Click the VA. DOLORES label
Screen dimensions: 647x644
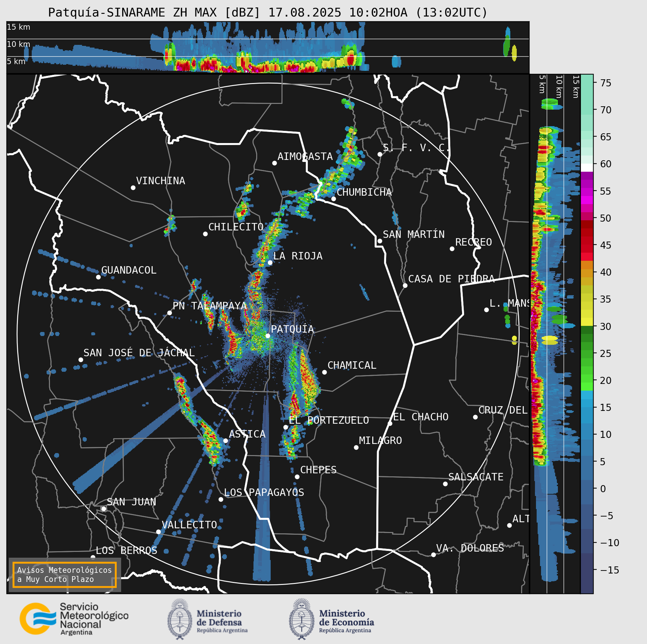click(470, 548)
